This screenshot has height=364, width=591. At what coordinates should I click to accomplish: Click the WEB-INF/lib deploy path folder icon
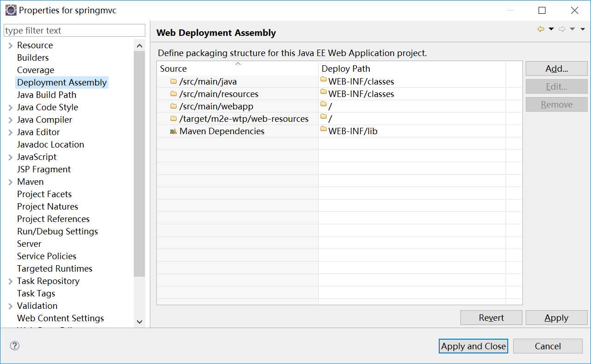[x=324, y=129]
